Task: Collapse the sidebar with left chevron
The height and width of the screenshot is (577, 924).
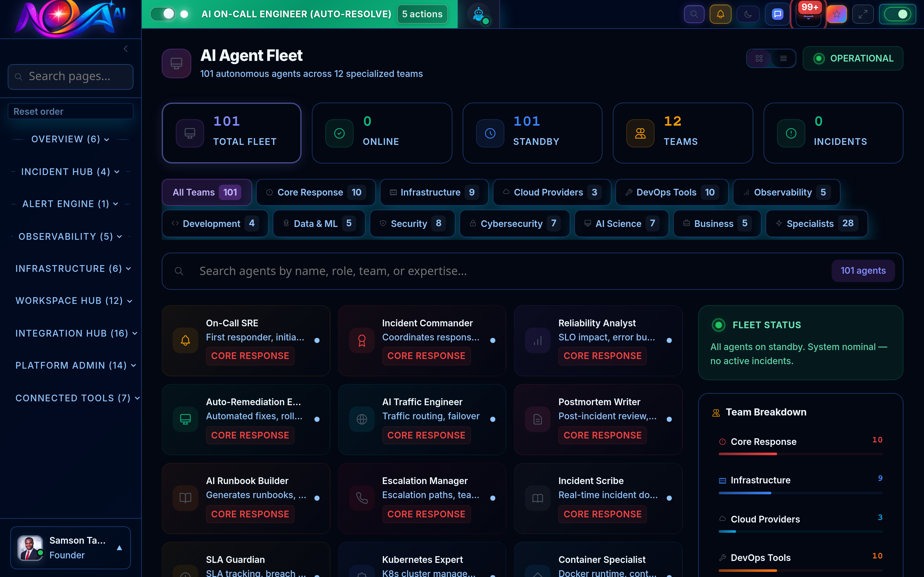Action: click(x=126, y=48)
